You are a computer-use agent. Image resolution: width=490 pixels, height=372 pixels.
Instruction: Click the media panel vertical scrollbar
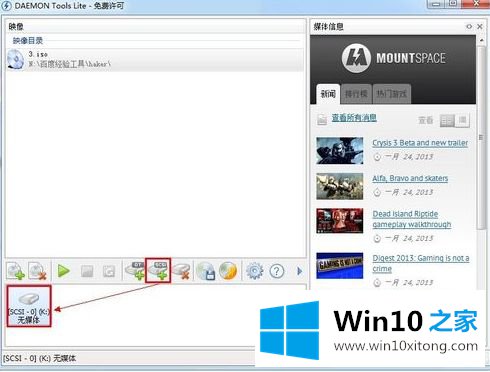click(x=481, y=137)
